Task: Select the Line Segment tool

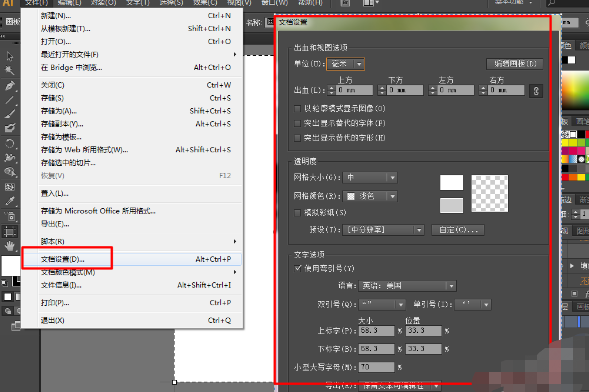Action: pos(9,100)
